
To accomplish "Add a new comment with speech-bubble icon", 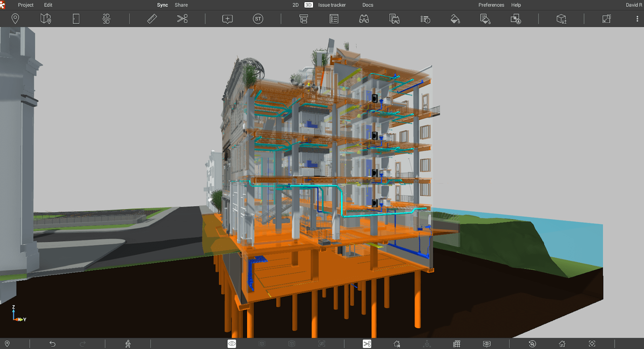I will click(x=227, y=19).
